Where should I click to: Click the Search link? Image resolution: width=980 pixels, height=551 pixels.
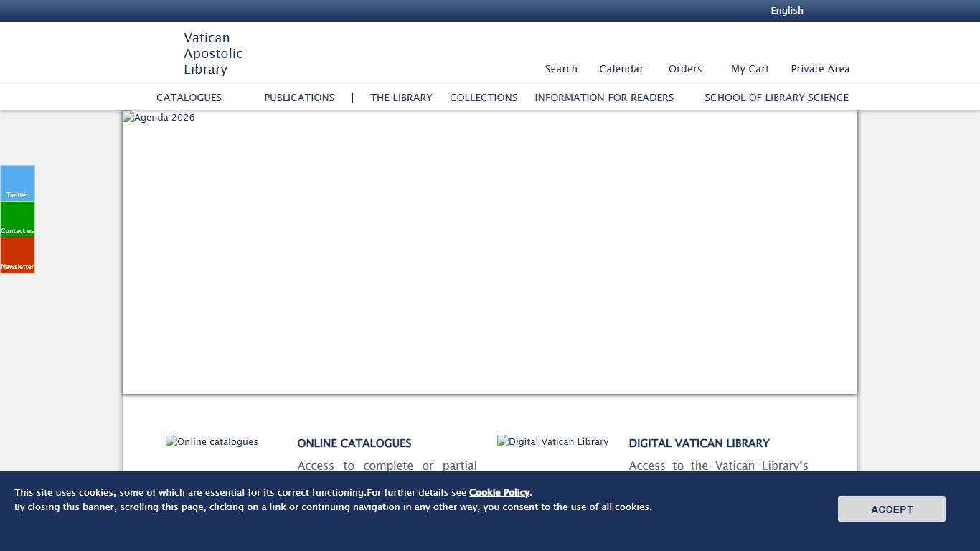[561, 69]
